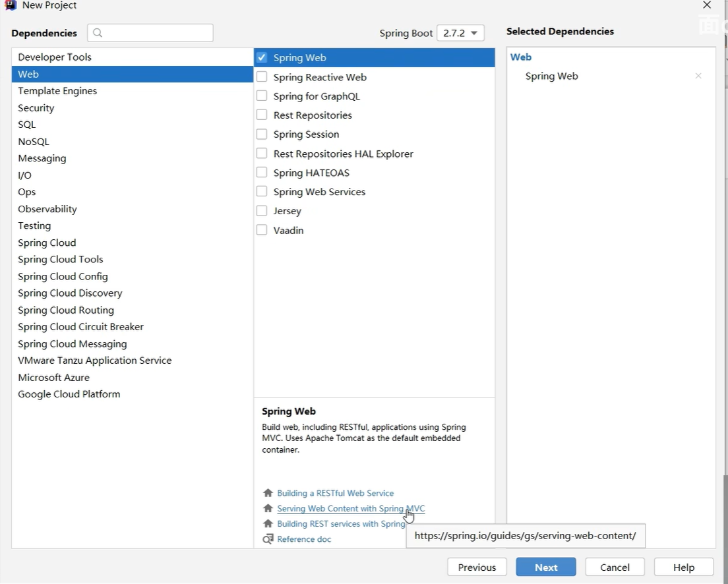Click the Web group header in Selected Dependencies
This screenshot has width=728, height=584.
[x=521, y=57]
